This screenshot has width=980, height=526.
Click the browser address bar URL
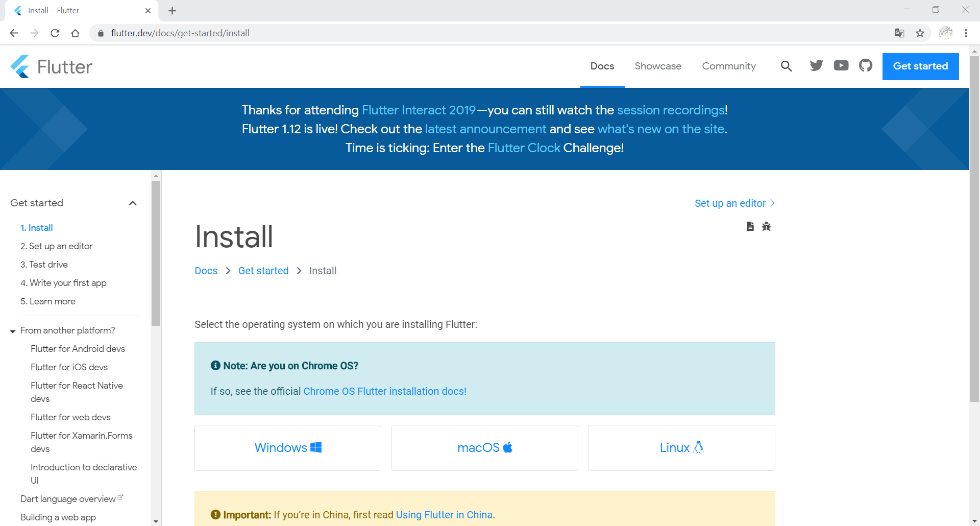[180, 33]
